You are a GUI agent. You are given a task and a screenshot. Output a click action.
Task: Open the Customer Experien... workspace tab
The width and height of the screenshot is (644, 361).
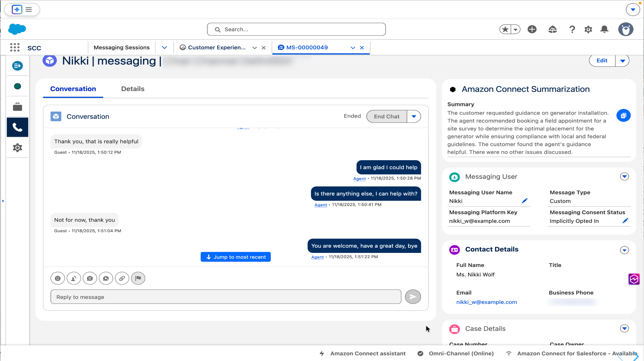click(216, 47)
